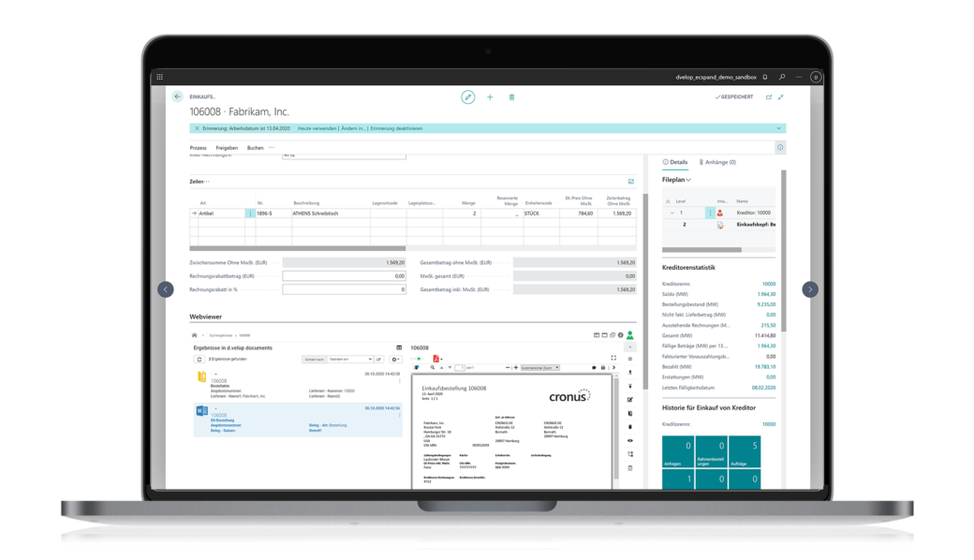Click Heute verwenden in reminder banner
The height and width of the screenshot is (560, 974).
coord(317,128)
